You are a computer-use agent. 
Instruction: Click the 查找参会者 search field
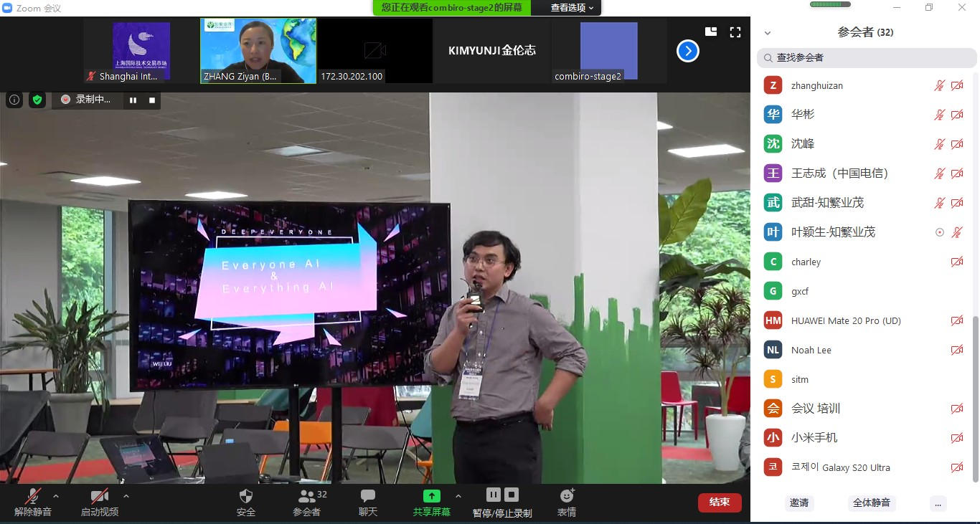pyautogui.click(x=867, y=57)
